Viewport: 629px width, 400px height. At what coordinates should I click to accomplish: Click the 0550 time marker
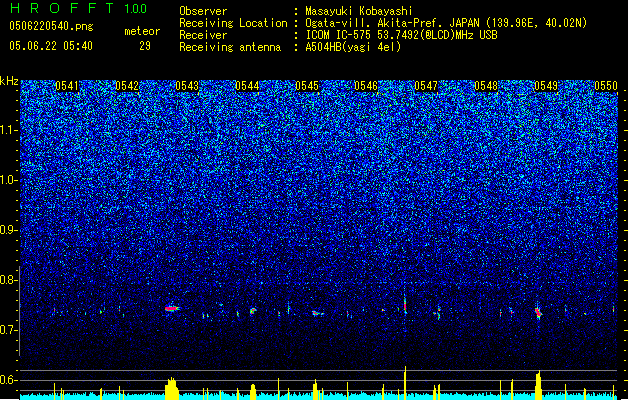click(x=606, y=86)
